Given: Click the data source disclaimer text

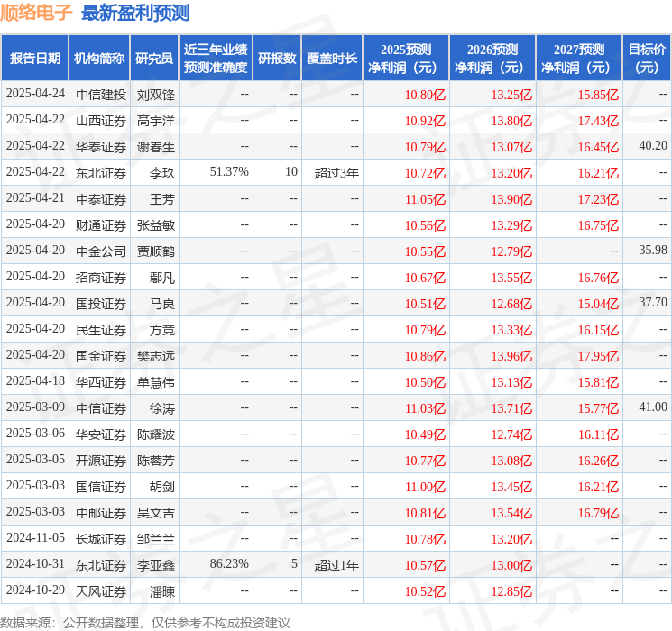Looking at the screenshot, I should [145, 622].
